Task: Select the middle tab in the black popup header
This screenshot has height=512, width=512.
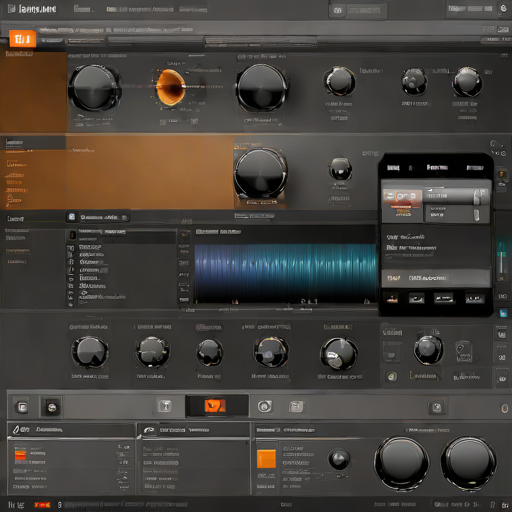Action: coord(437,167)
